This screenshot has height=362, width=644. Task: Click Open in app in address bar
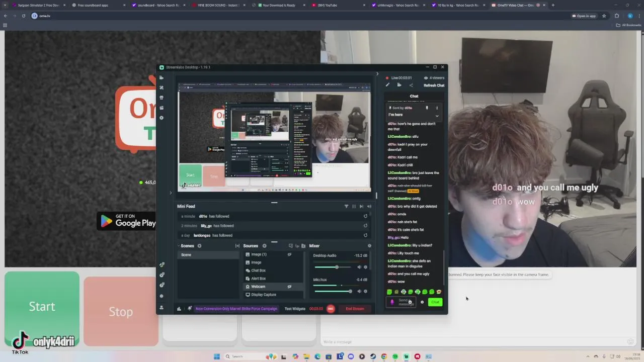(x=584, y=16)
